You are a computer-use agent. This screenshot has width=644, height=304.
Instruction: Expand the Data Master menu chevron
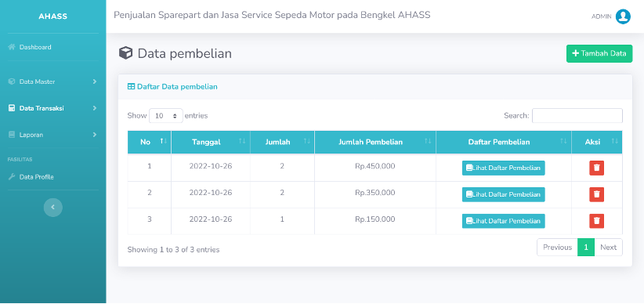95,81
